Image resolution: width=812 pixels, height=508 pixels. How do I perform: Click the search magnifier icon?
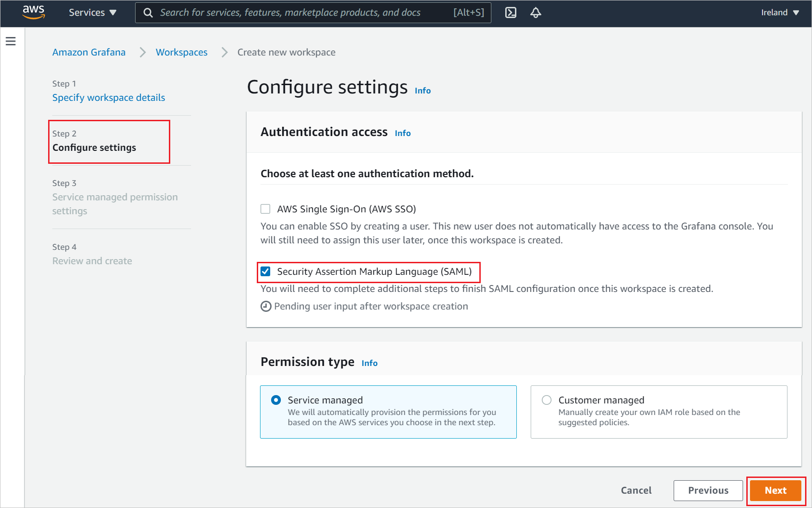click(147, 12)
